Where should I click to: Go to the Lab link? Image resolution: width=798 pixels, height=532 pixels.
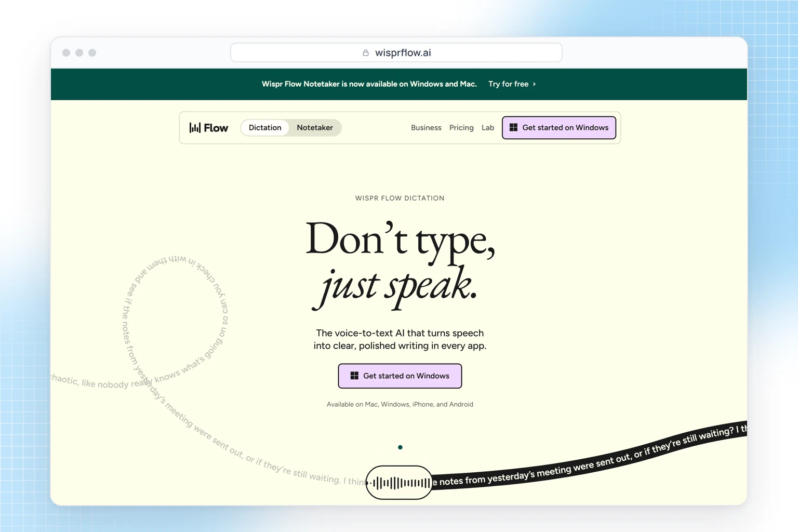[488, 128]
